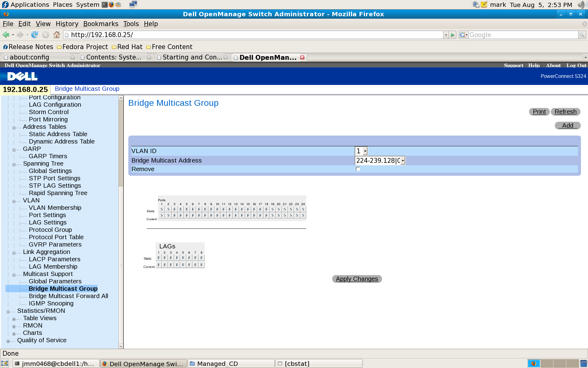Click the stop loading icon

pos(46,35)
